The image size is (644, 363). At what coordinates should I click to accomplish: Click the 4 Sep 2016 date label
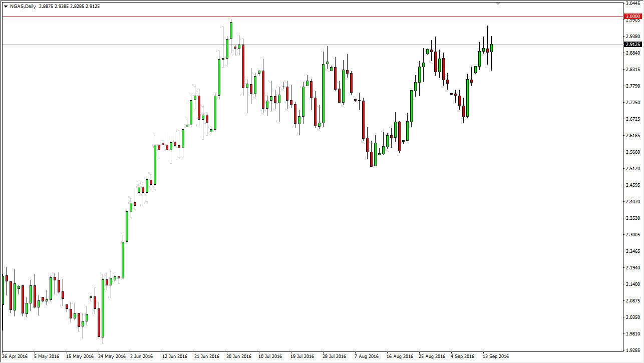click(462, 357)
